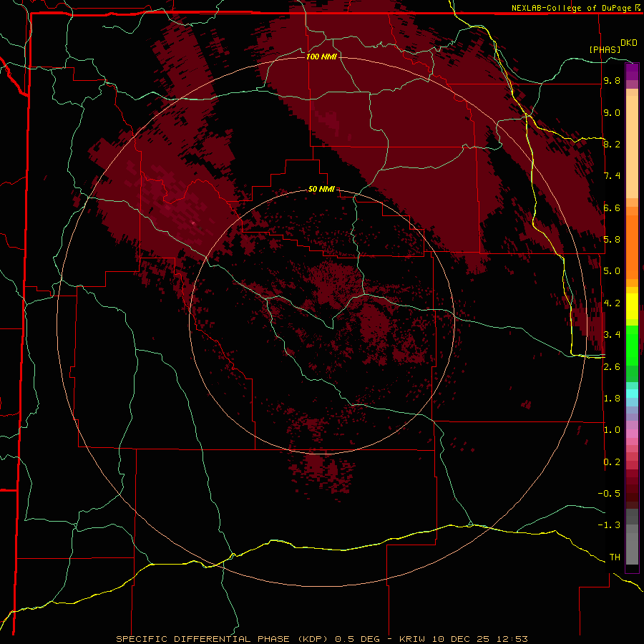Click the 0.2 scale value
The height and width of the screenshot is (644, 644).
[x=612, y=462]
